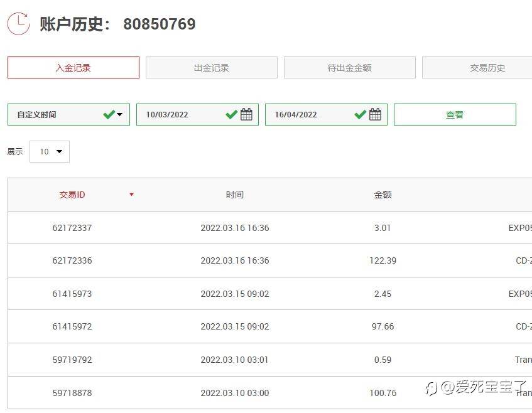Click the green 查看 button
This screenshot has height=413, width=532.
pyautogui.click(x=455, y=115)
